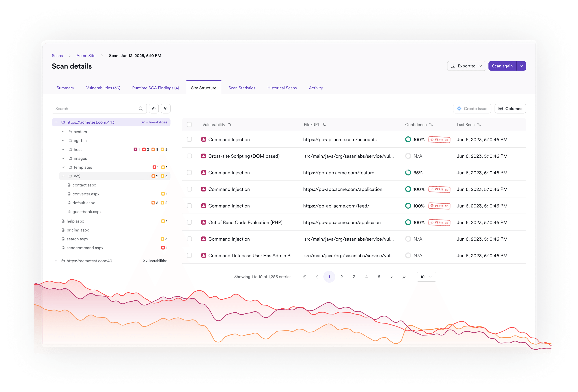
Task: Expand all tree nodes with double-down arrow
Action: click(x=166, y=109)
